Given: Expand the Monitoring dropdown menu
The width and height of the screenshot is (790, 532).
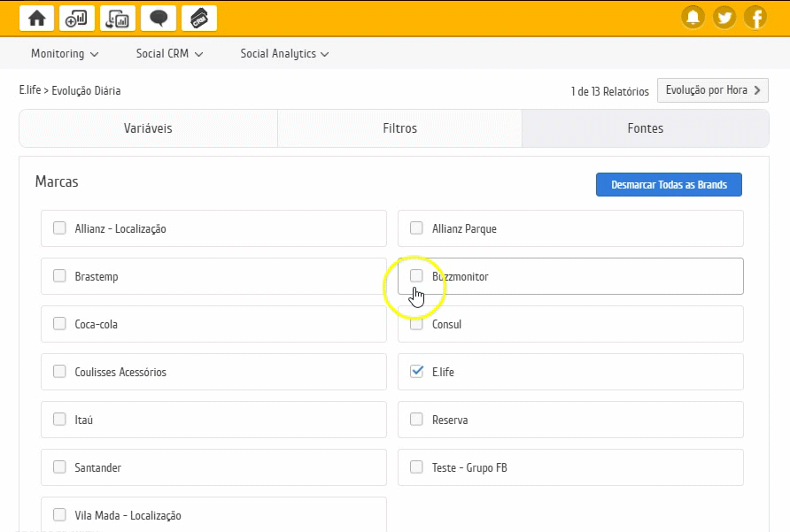Looking at the screenshot, I should 65,54.
